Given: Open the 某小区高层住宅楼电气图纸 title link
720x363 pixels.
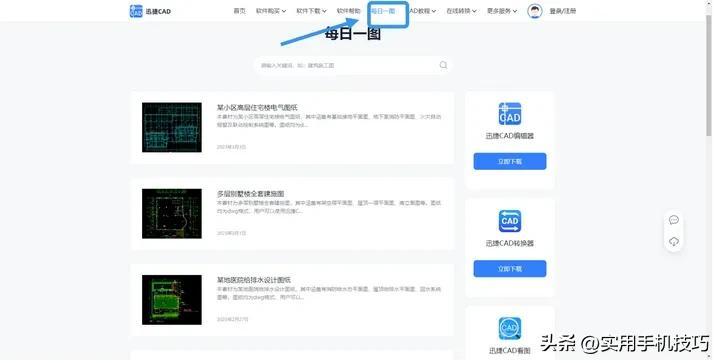Looking at the screenshot, I should [x=257, y=107].
